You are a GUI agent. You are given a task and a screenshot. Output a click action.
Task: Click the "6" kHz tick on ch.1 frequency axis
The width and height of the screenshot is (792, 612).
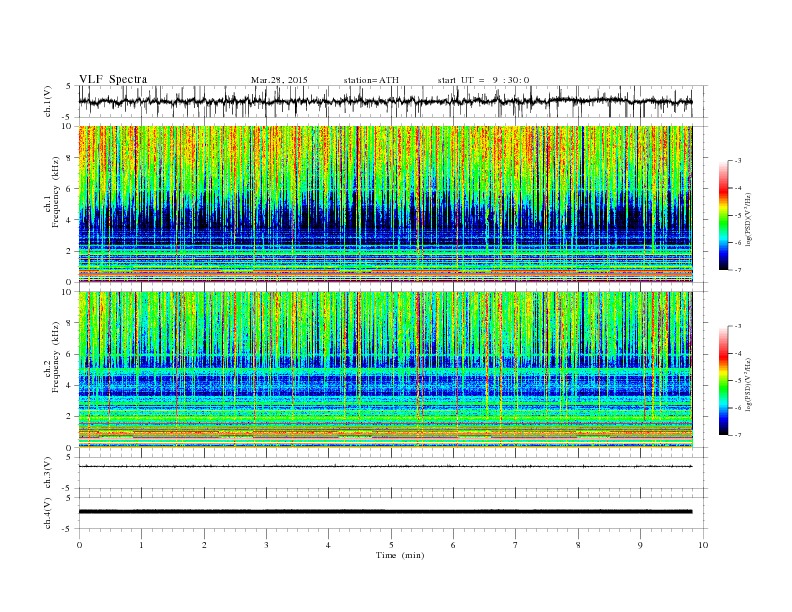point(70,189)
